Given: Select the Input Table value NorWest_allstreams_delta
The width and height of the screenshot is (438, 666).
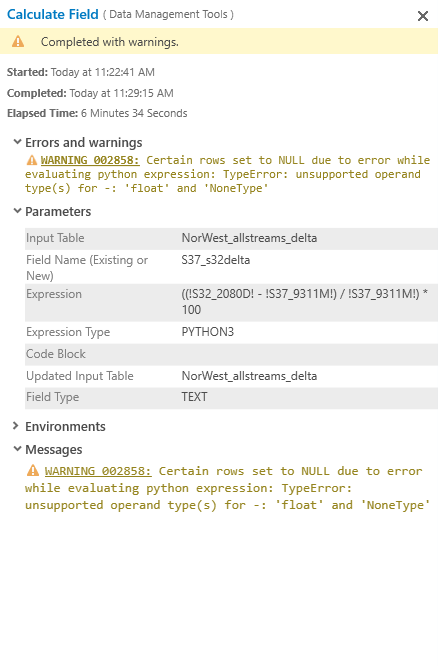Looking at the screenshot, I should click(249, 238).
